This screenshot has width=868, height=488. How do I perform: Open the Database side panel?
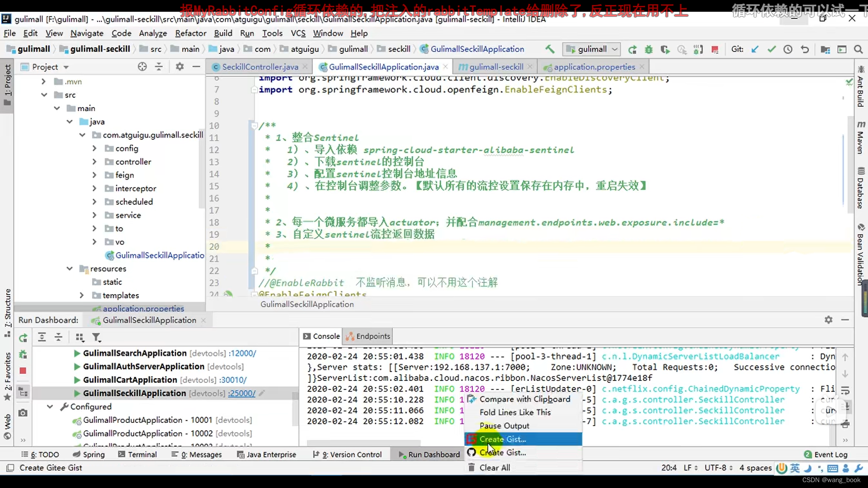click(x=860, y=188)
